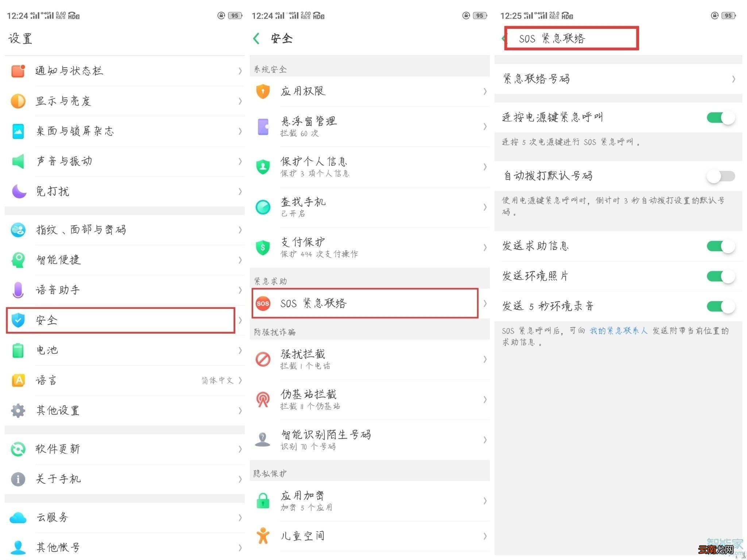Open chevron on 应用加密 row
The image size is (747, 560).
485,501
